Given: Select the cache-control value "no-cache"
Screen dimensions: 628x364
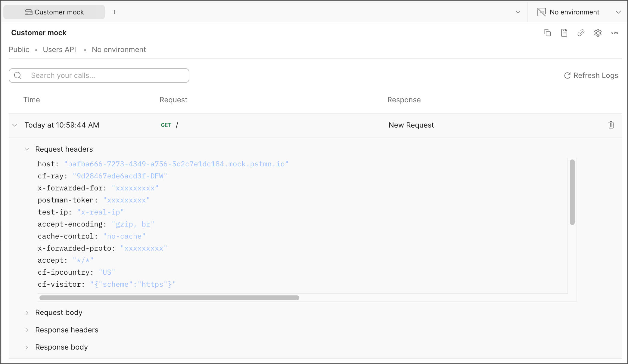Looking at the screenshot, I should click(x=124, y=236).
